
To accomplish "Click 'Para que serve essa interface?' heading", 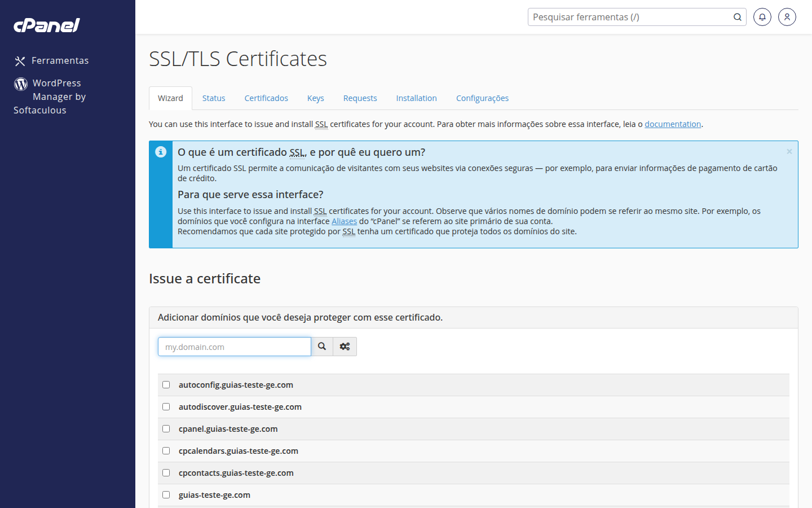I will click(250, 195).
